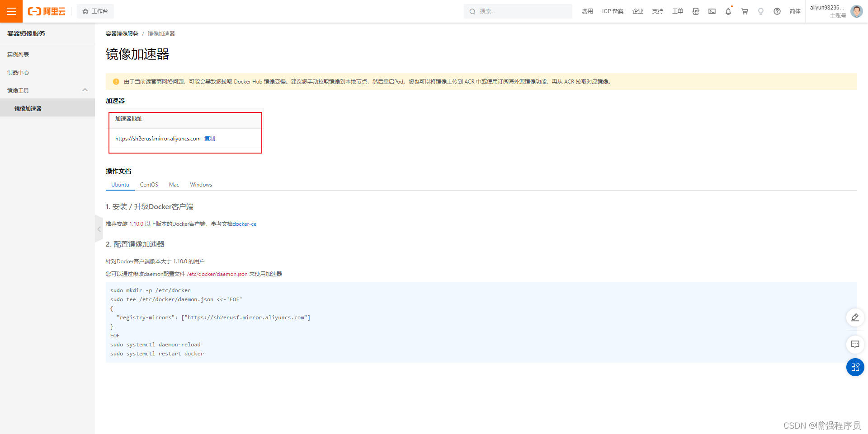Viewport: 868px width, 434px height.
Task: Switch to the Mac tab
Action: [x=174, y=185]
